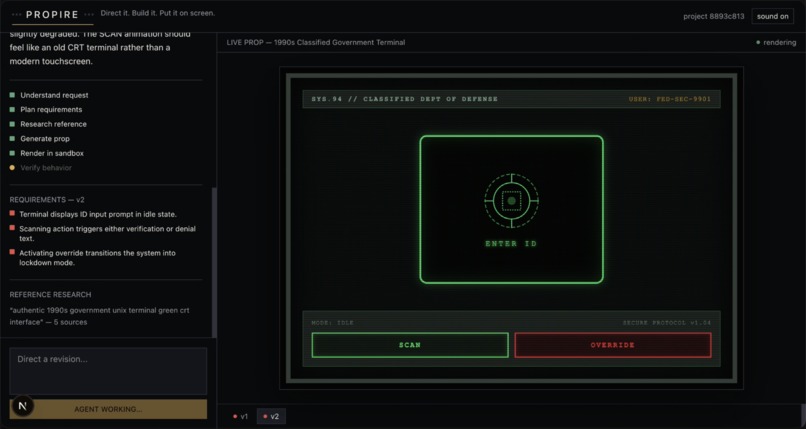Click the project 8893c813 label
This screenshot has height=429, width=806.
(x=713, y=16)
